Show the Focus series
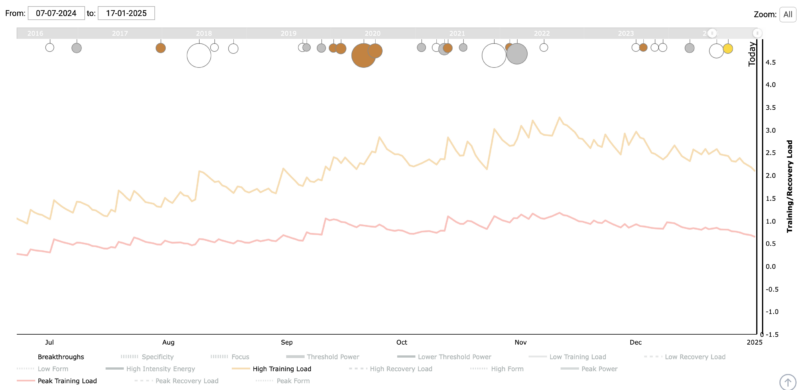Image resolution: width=800 pixels, height=390 pixels. click(230, 357)
